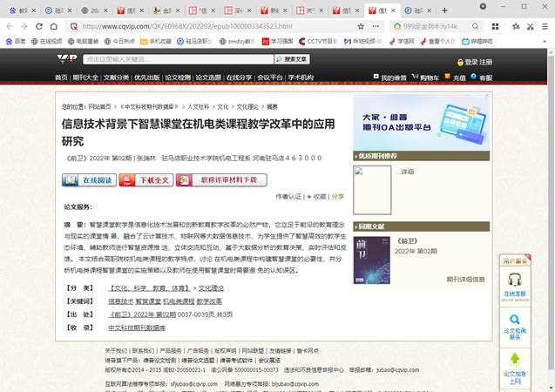Viewport: 555px width, 392px height.
Task: Click the 职称评审材料下载 button
Action: [x=221, y=180]
